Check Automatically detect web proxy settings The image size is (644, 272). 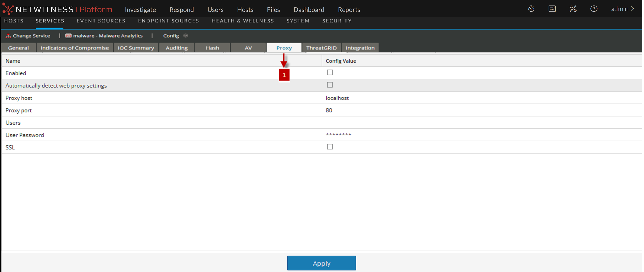point(330,85)
